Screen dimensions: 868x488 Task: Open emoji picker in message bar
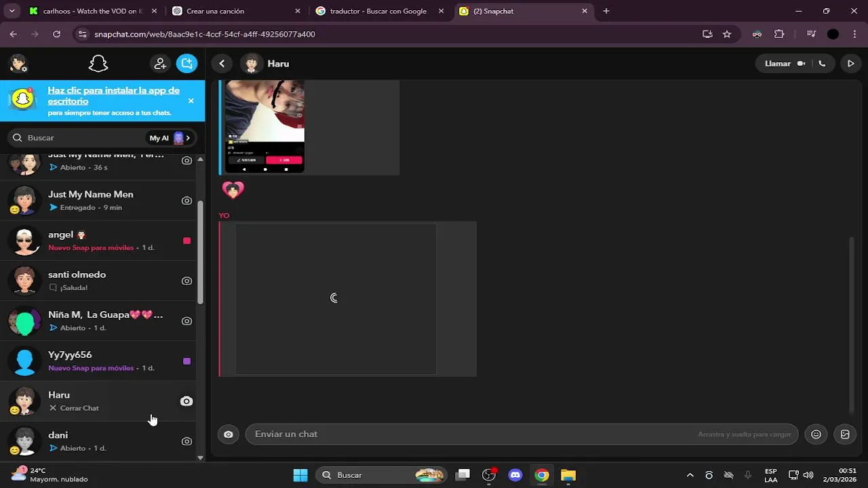(x=816, y=434)
